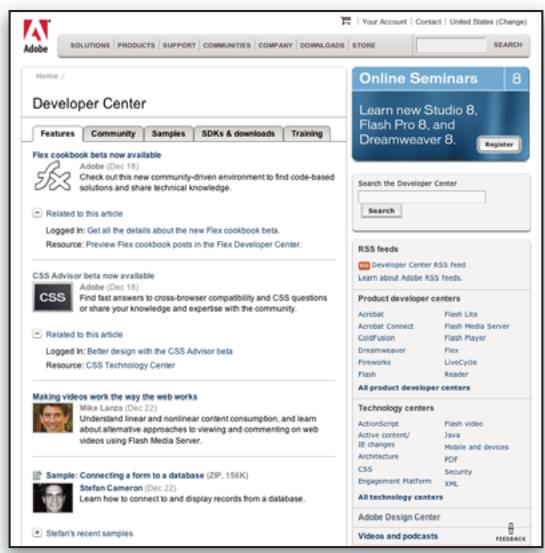Open Making videos work the way the web works
545x553 pixels.
point(115,396)
